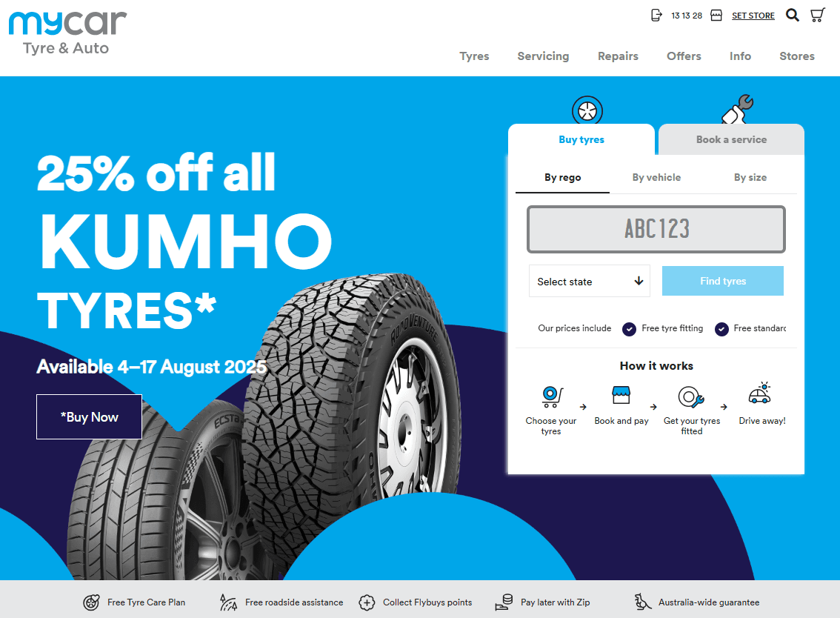This screenshot has width=840, height=618.
Task: Click the store icon beside Set Store
Action: point(716,15)
